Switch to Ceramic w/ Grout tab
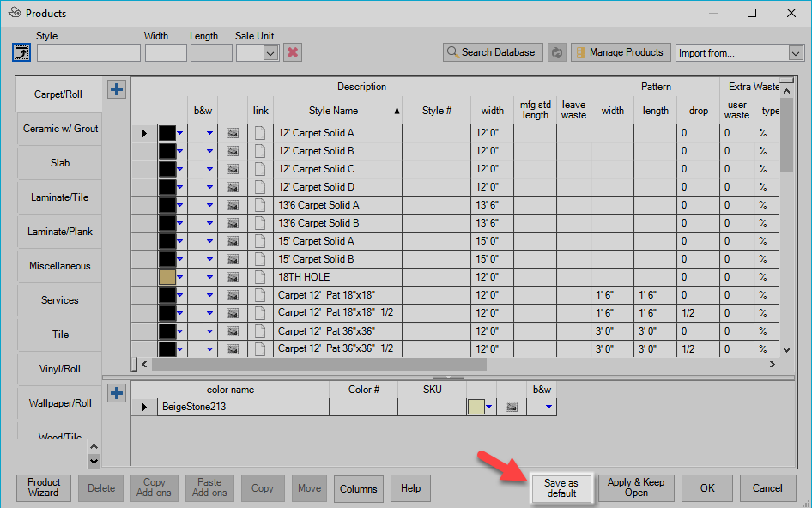This screenshot has width=812, height=508. pyautogui.click(x=60, y=129)
